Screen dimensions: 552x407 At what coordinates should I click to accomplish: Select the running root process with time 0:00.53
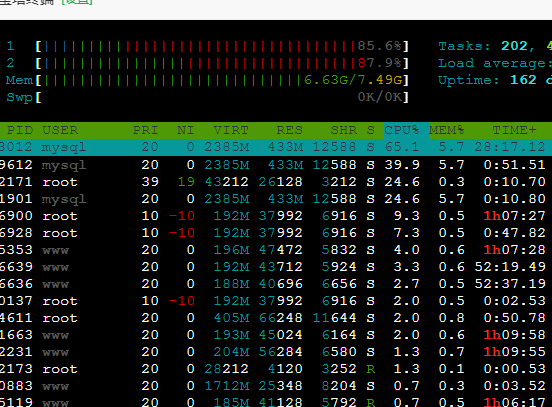pos(276,369)
